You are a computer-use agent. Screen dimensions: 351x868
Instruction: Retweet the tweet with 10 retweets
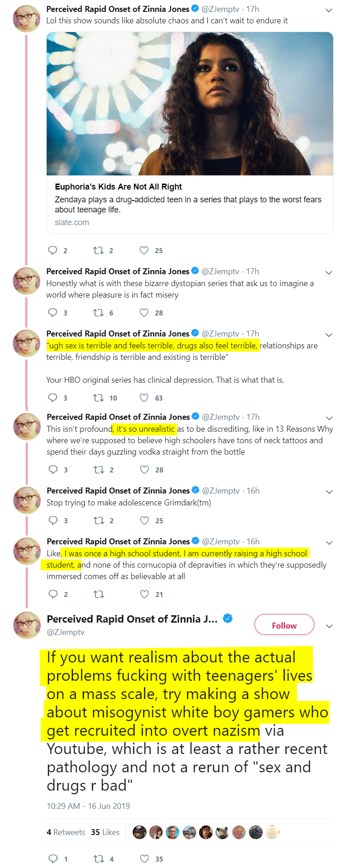[x=98, y=397]
